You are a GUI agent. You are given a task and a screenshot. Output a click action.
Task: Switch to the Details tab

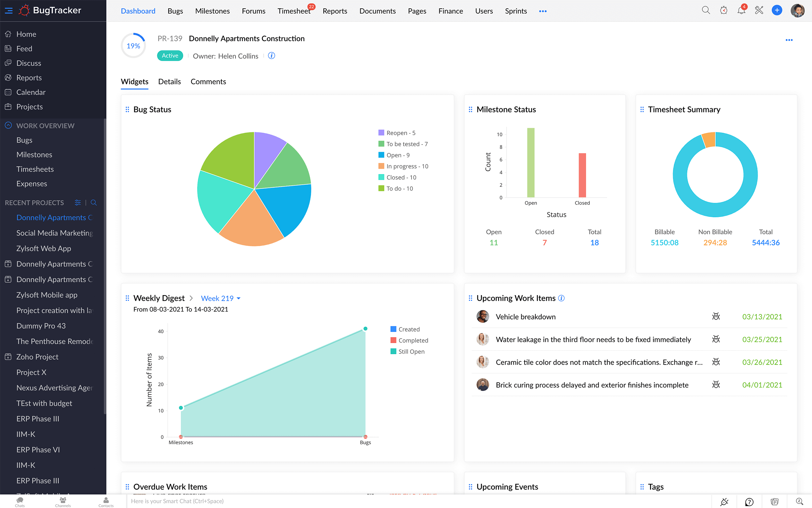tap(169, 82)
